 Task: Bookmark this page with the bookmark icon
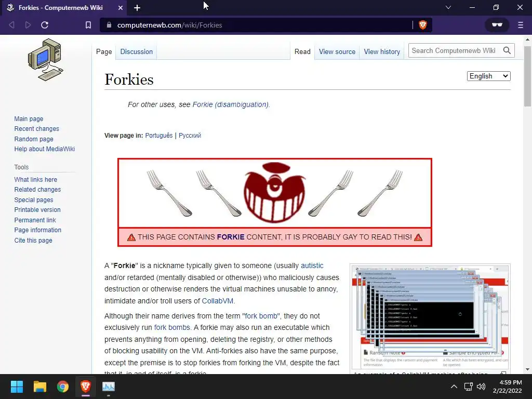pyautogui.click(x=88, y=25)
